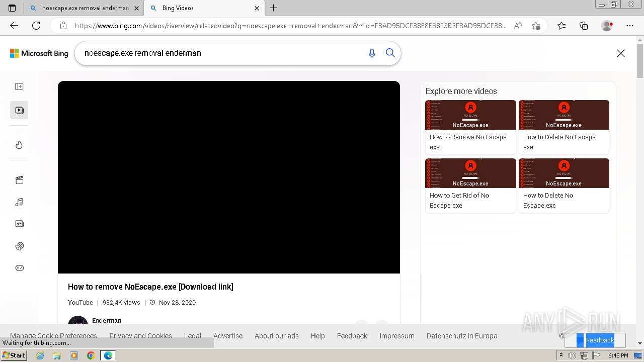Image resolution: width=644 pixels, height=362 pixels.
Task: Close the Bing video viewer
Action: pos(621,53)
